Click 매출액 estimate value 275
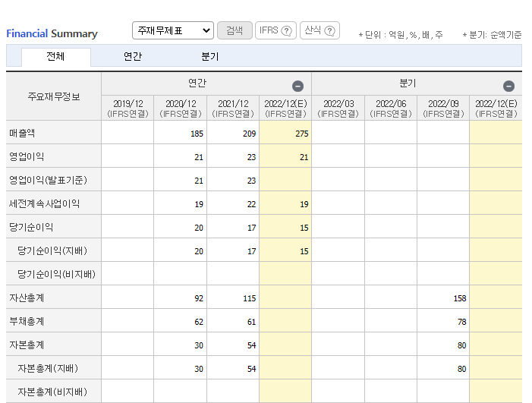 (x=301, y=134)
